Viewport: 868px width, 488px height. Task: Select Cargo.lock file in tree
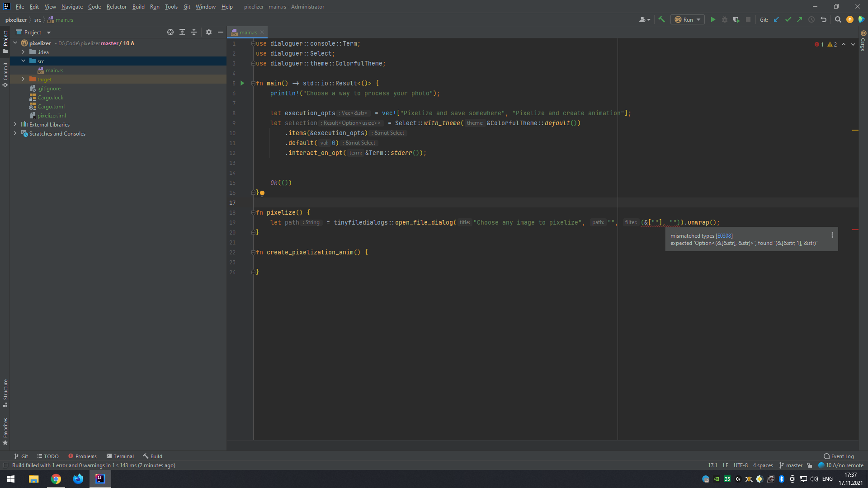pyautogui.click(x=50, y=98)
